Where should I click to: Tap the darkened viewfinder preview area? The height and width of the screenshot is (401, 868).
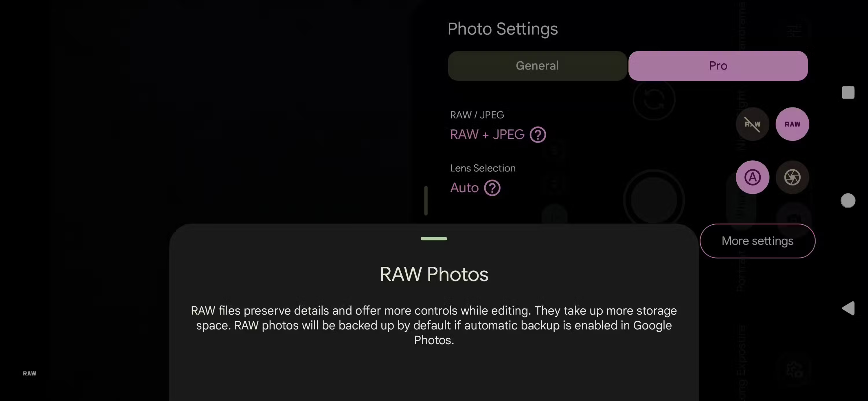[202, 118]
